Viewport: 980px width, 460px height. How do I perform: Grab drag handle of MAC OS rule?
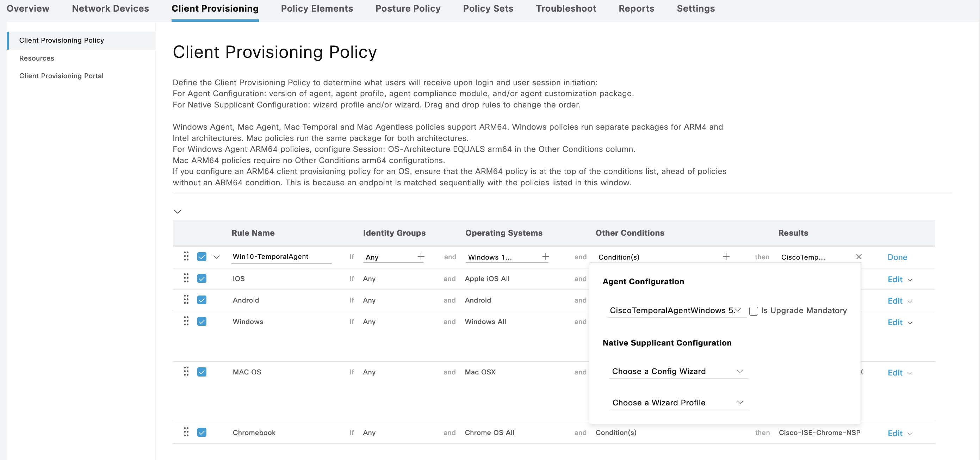(x=186, y=371)
